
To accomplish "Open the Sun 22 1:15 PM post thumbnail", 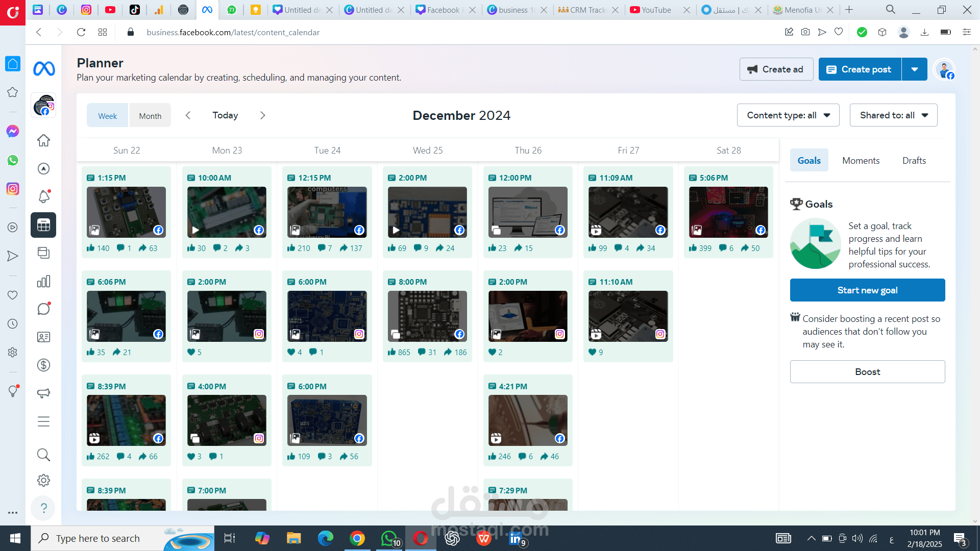I will (x=126, y=212).
